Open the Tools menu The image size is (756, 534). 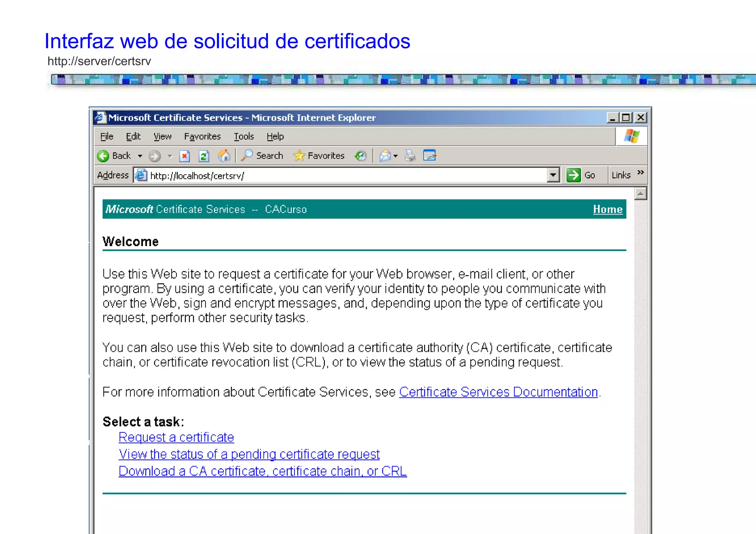(x=244, y=137)
